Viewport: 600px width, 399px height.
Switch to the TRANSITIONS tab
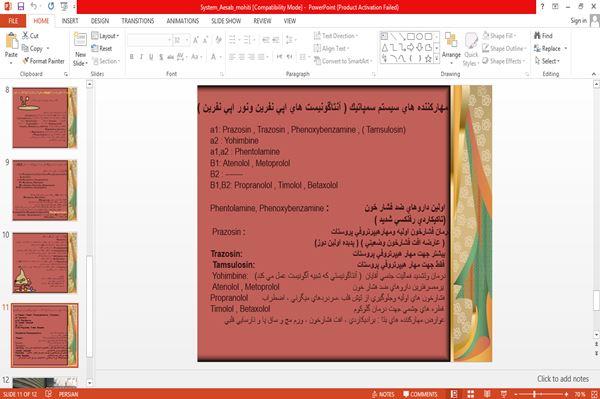pos(138,21)
